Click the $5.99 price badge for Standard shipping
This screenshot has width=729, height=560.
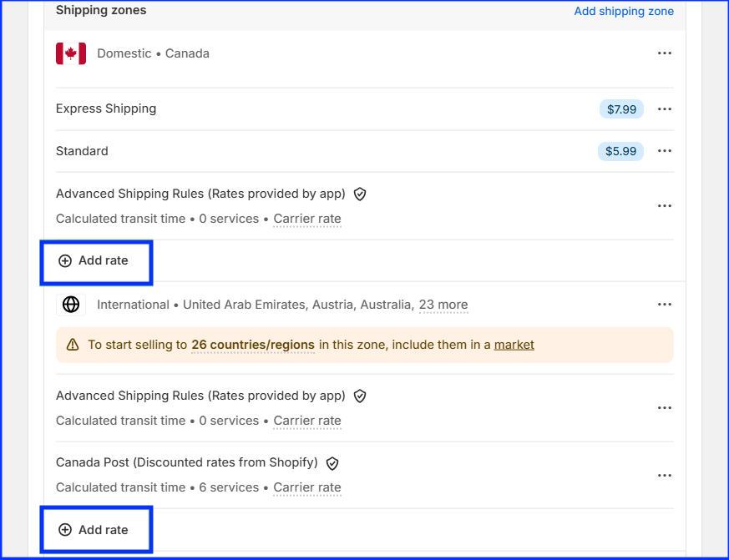point(620,151)
